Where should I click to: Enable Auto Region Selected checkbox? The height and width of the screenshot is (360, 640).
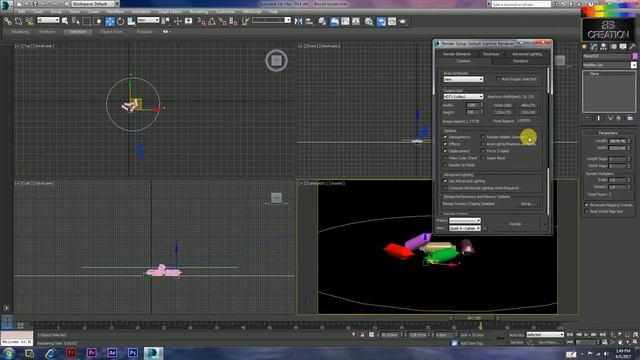[498, 79]
